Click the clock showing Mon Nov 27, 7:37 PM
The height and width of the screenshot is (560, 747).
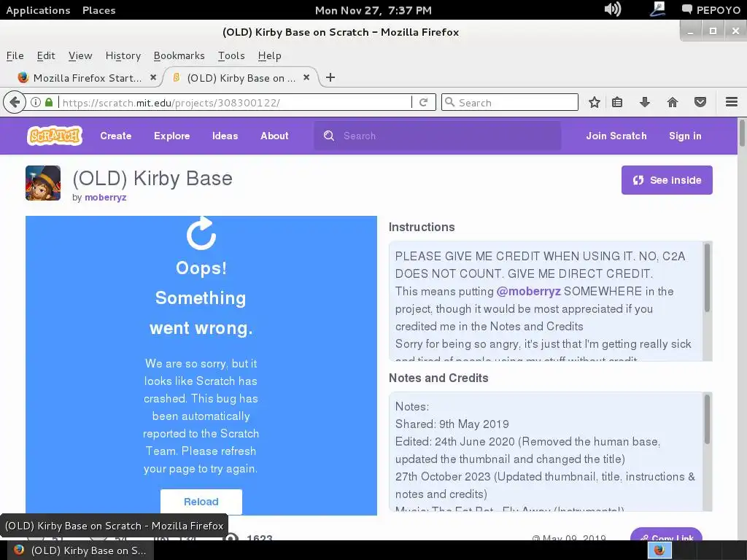point(373,10)
